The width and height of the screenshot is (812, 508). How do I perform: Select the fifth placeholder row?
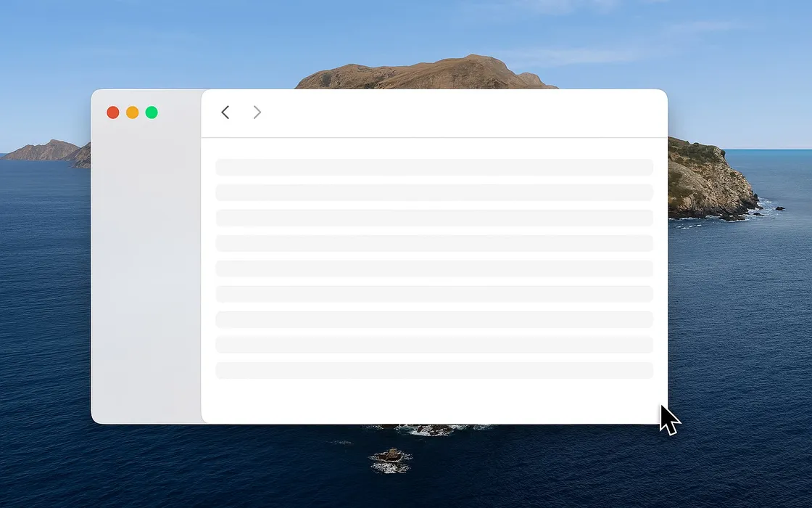[434, 269]
